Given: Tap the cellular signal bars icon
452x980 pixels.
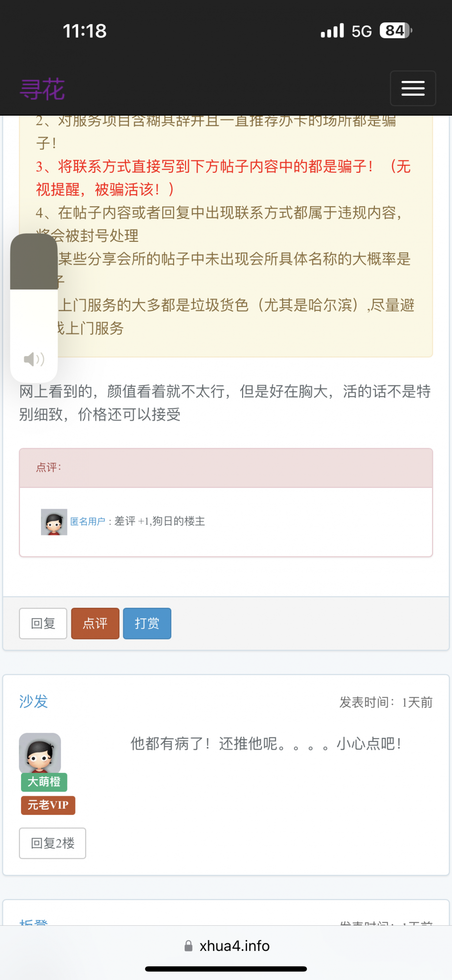Looking at the screenshot, I should (x=332, y=31).
